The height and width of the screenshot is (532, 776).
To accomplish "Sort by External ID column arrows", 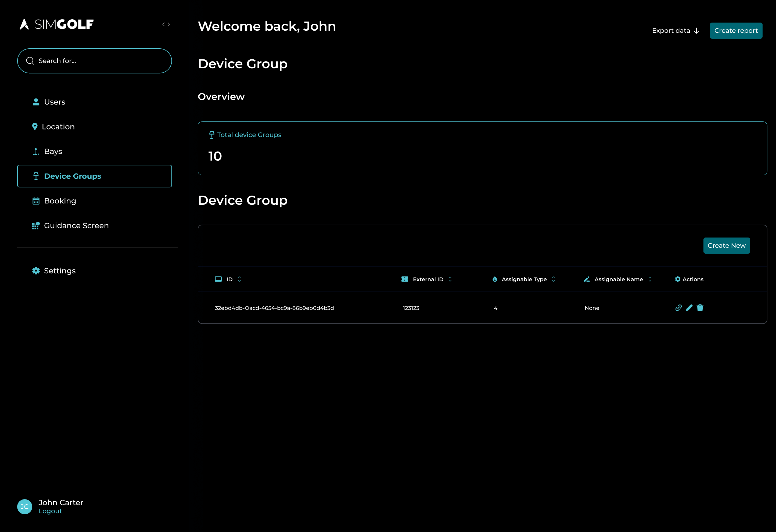I will [450, 279].
